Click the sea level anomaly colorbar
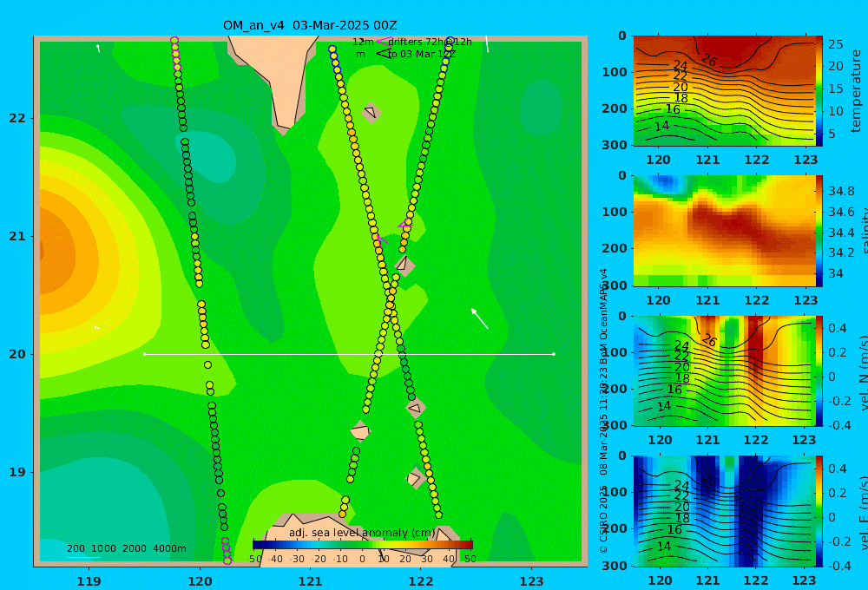 (363, 545)
